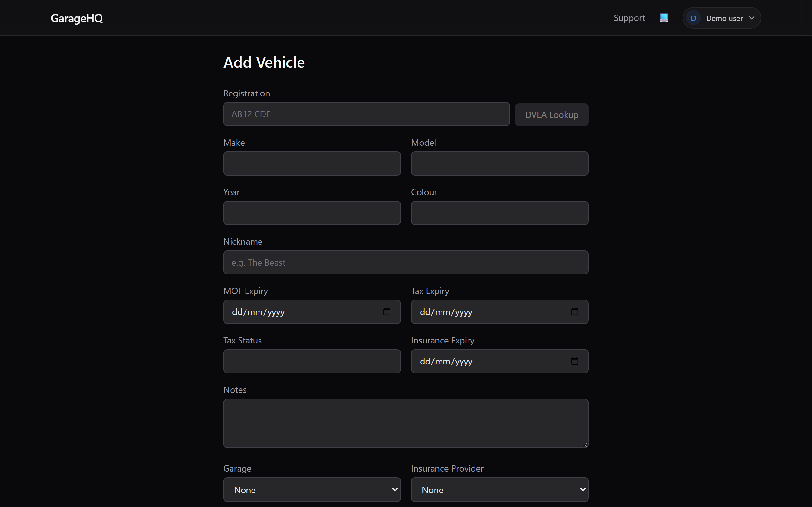
Task: Click the GarageHQ logo
Action: pyautogui.click(x=76, y=18)
